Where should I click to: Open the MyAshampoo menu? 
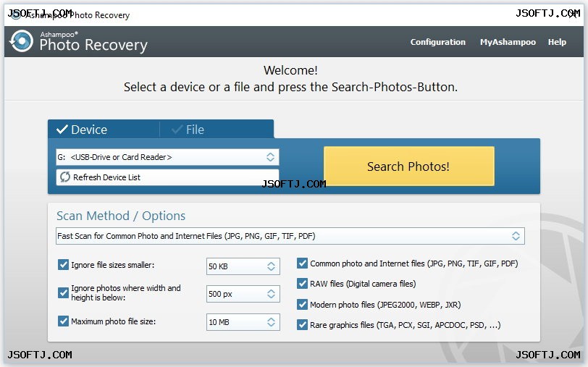tap(508, 42)
